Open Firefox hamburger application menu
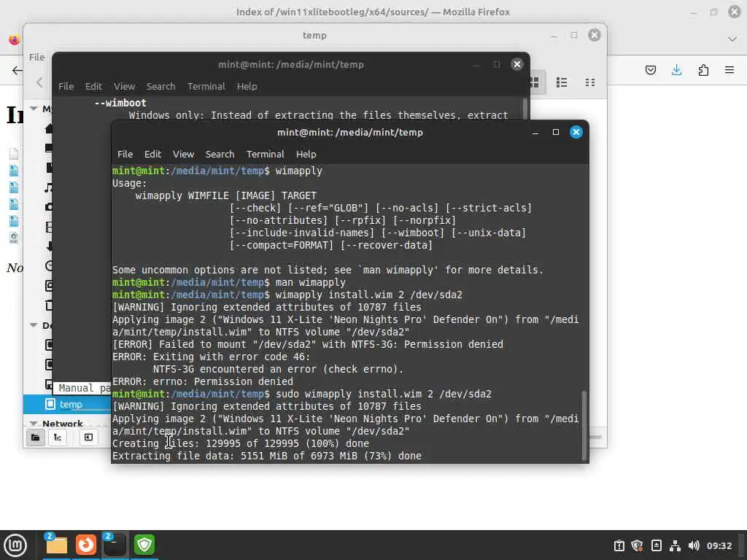The image size is (747, 560). tap(729, 71)
